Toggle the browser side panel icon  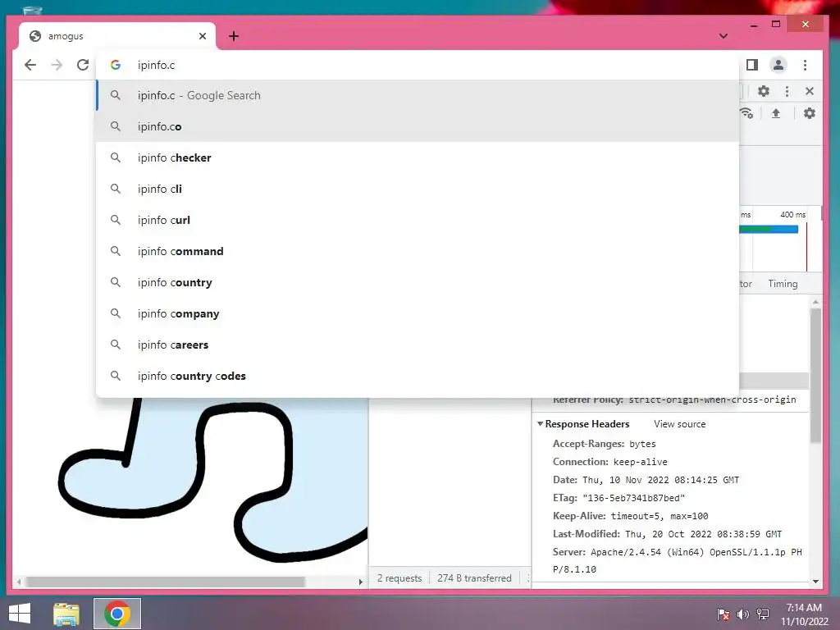pos(752,65)
